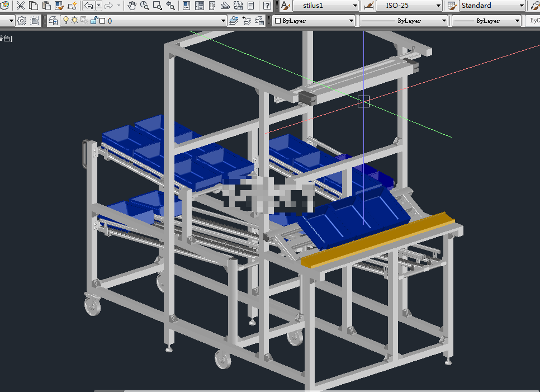Screen dimensions: 540x392
Task: Open the QuickCalc calculator icon
Action: 250,6
